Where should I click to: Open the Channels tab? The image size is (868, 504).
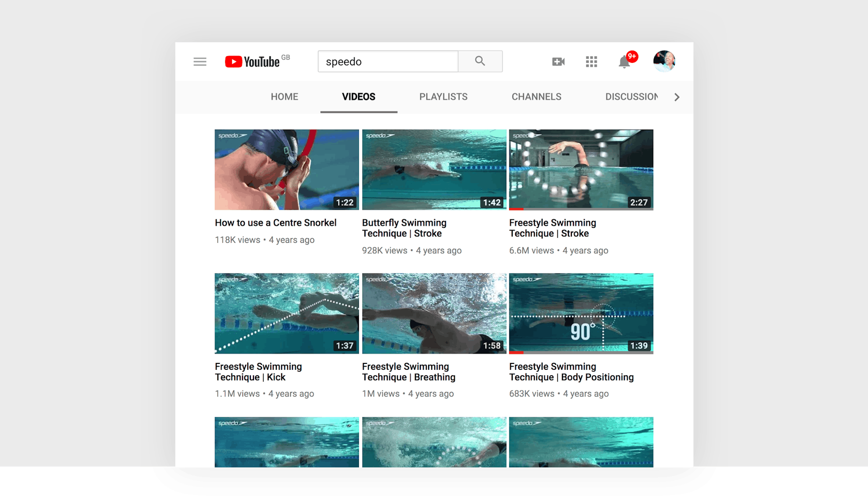(x=536, y=97)
